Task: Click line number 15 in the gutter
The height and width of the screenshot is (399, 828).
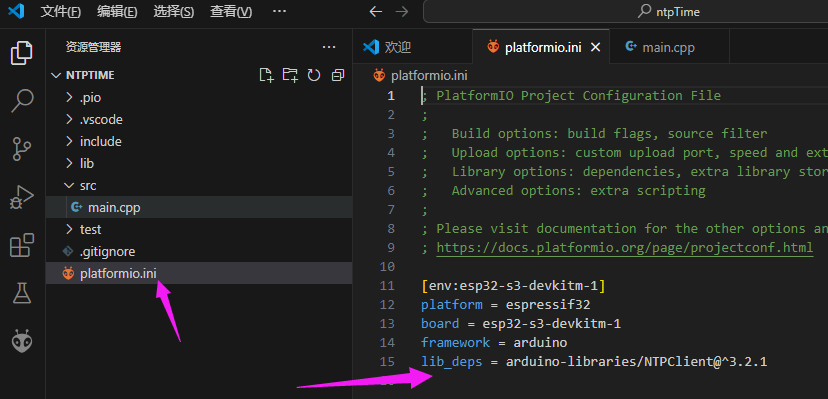Action: pos(387,362)
